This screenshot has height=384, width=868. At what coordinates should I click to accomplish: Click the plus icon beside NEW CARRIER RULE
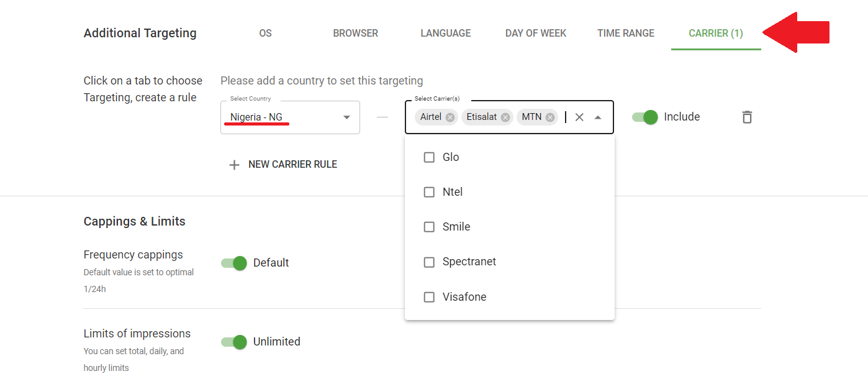click(234, 165)
